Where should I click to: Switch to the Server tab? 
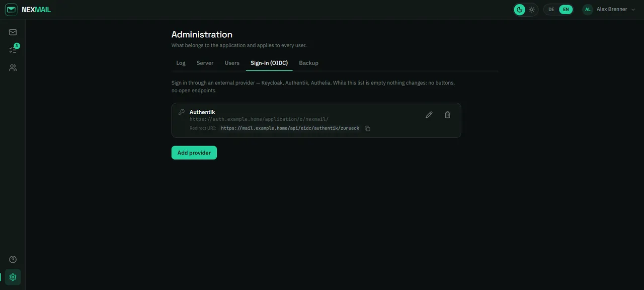205,63
